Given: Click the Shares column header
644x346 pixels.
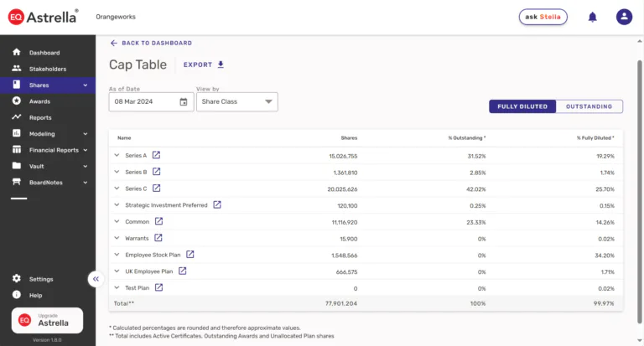Looking at the screenshot, I should coord(349,138).
